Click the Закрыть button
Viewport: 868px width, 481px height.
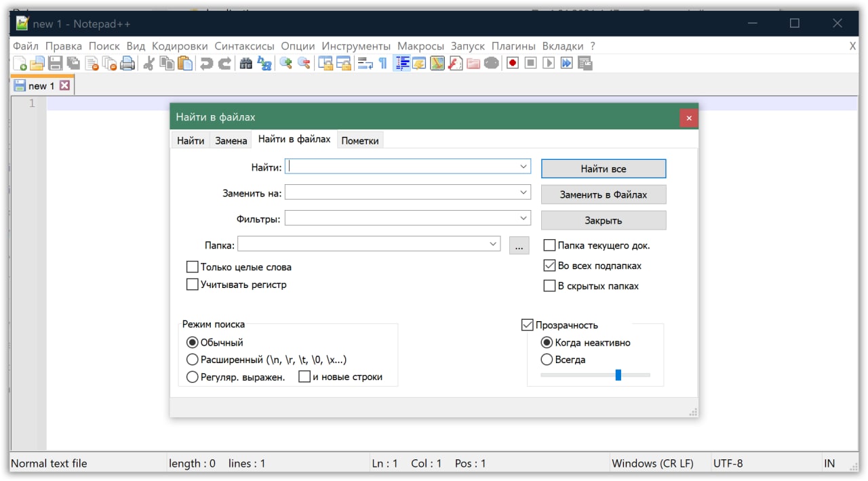pos(604,220)
